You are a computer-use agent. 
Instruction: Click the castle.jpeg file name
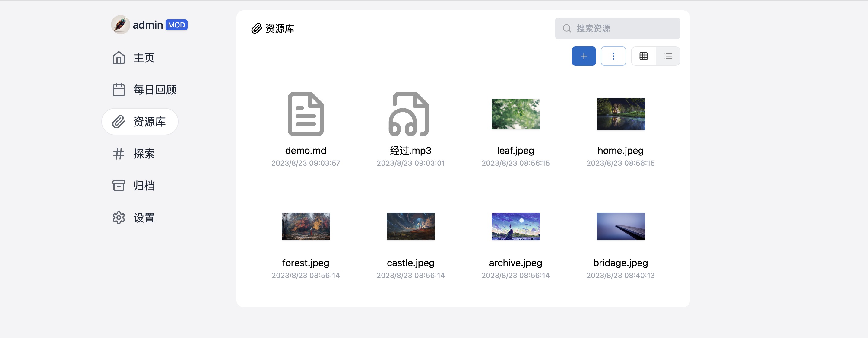tap(410, 263)
